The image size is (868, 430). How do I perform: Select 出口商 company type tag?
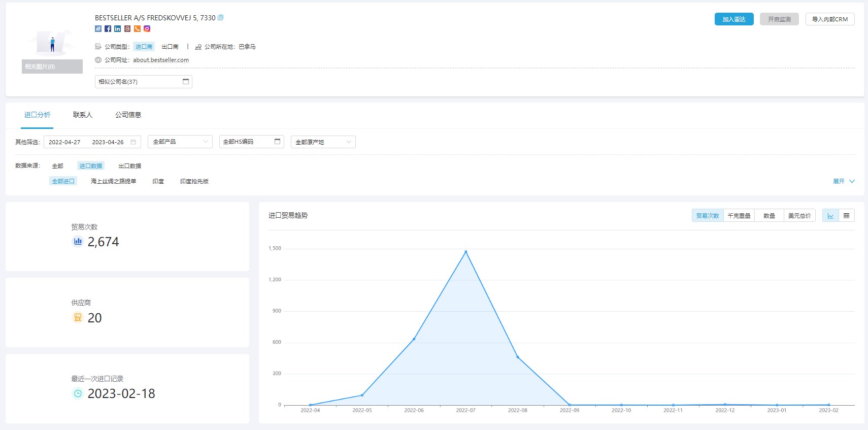pyautogui.click(x=170, y=47)
